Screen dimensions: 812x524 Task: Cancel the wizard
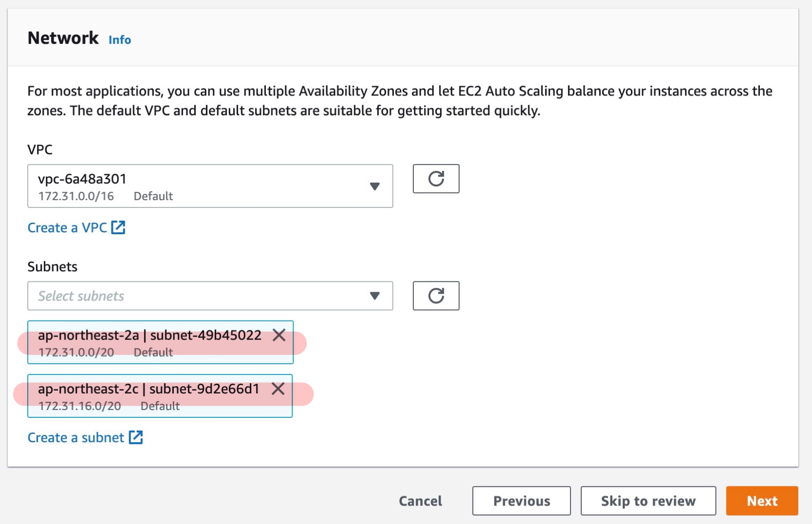(420, 501)
